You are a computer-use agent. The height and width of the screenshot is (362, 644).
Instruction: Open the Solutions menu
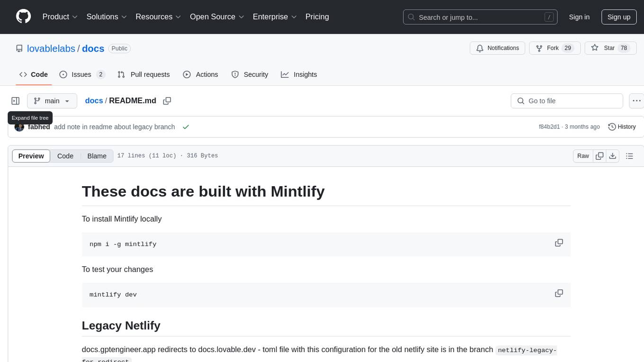click(107, 17)
